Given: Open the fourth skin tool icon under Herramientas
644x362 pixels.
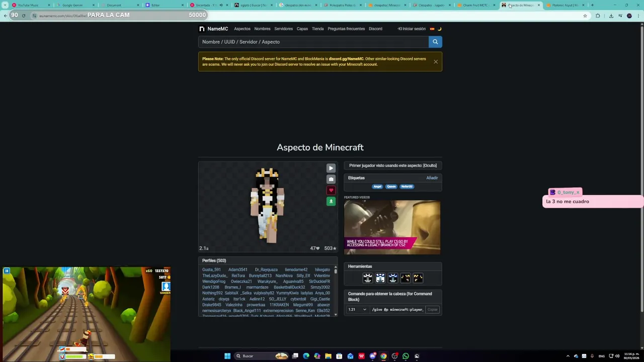Looking at the screenshot, I should tap(406, 278).
